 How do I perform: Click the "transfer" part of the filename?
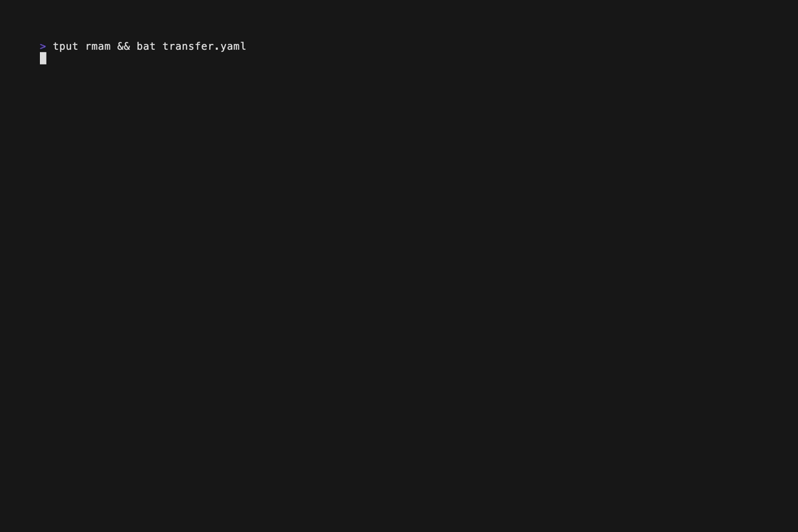point(188,46)
